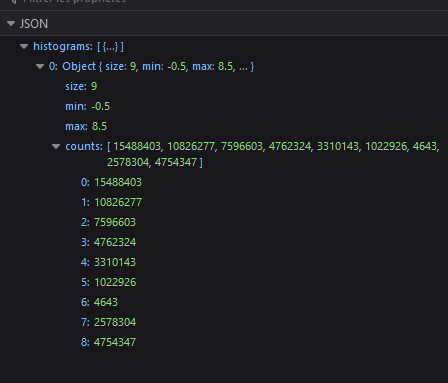Select the JSON section header

(x=224, y=24)
